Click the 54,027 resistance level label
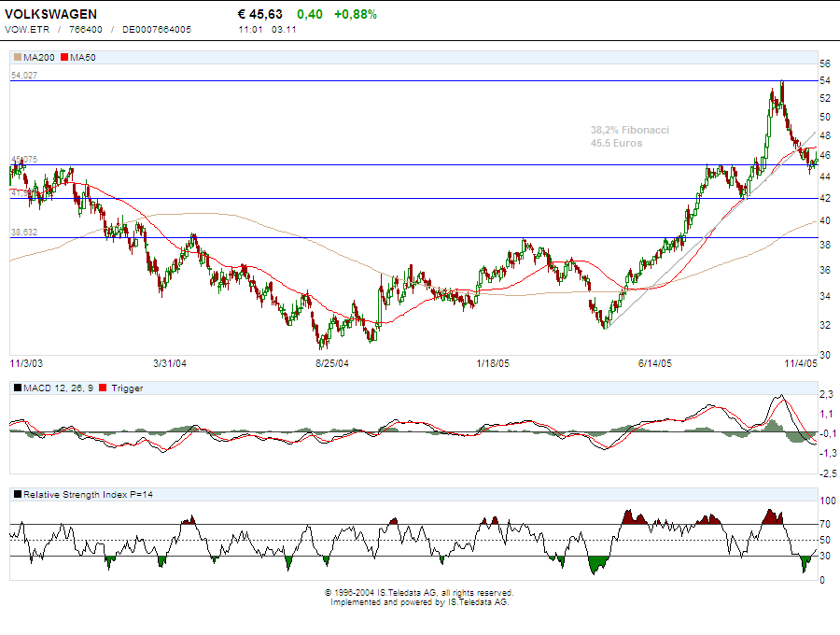The width and height of the screenshot is (840, 635). pyautogui.click(x=24, y=76)
